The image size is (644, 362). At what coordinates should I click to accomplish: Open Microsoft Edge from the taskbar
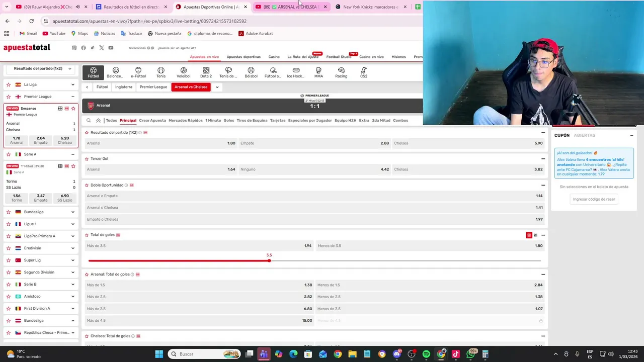pyautogui.click(x=293, y=354)
